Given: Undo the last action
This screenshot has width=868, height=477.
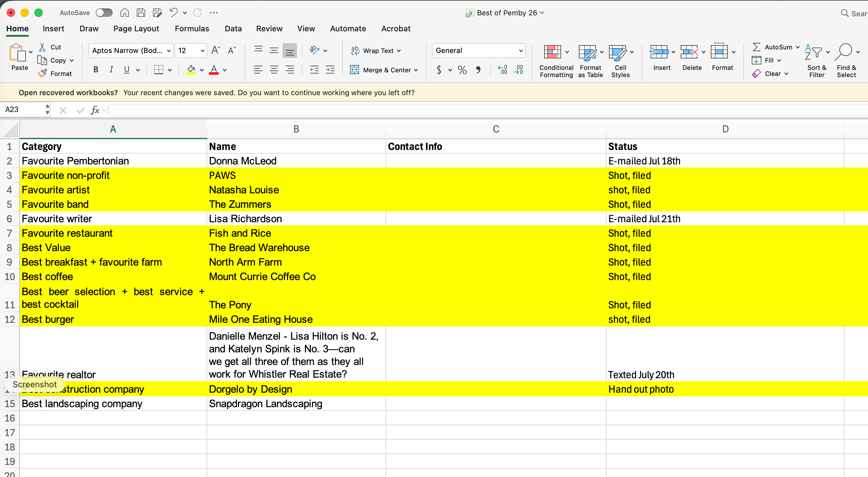Looking at the screenshot, I should (173, 13).
